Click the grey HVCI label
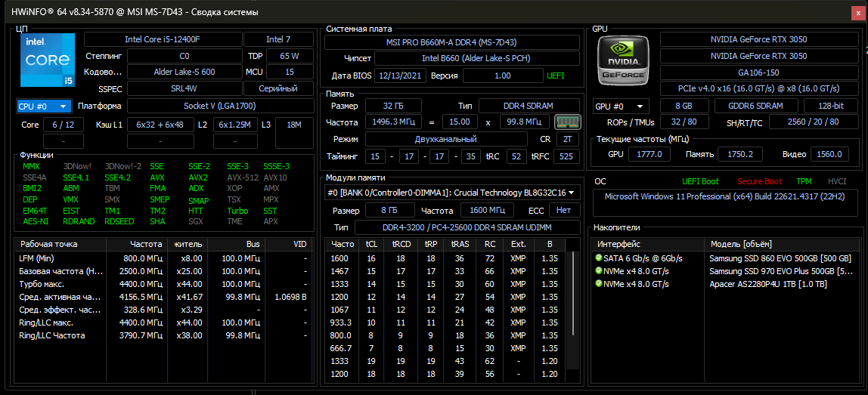The width and height of the screenshot is (868, 395). [x=836, y=181]
